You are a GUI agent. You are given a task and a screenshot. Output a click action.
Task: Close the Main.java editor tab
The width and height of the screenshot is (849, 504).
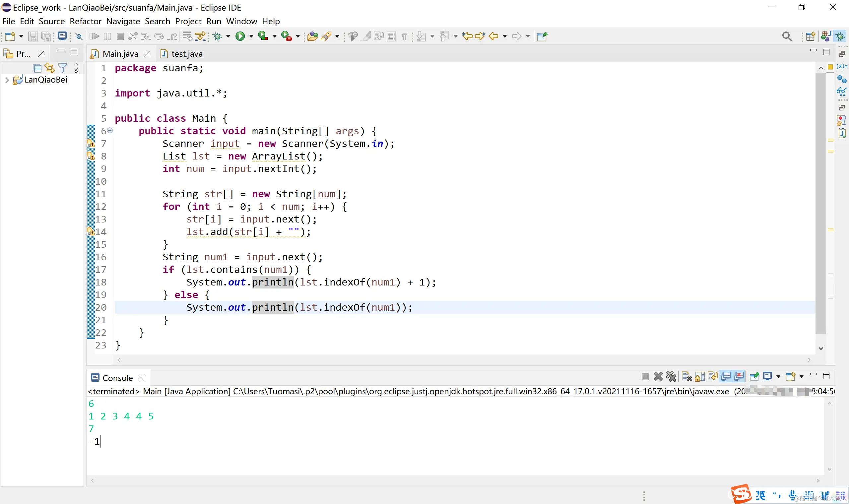click(147, 54)
